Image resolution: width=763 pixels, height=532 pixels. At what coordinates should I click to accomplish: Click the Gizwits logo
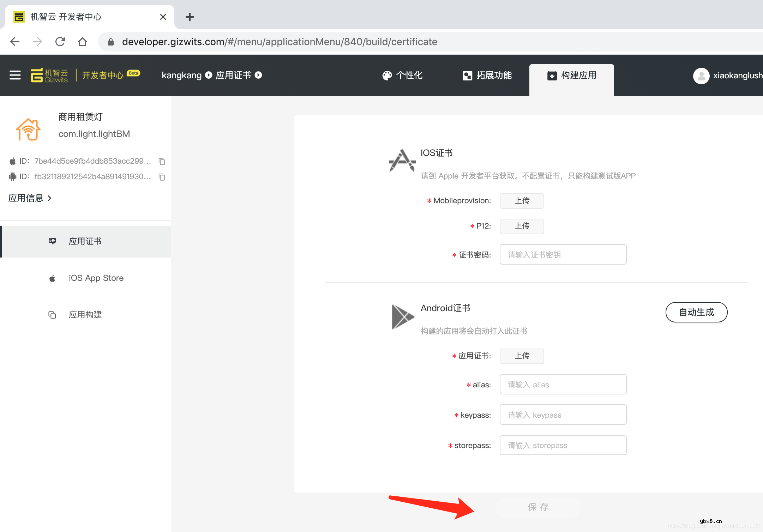pyautogui.click(x=49, y=75)
